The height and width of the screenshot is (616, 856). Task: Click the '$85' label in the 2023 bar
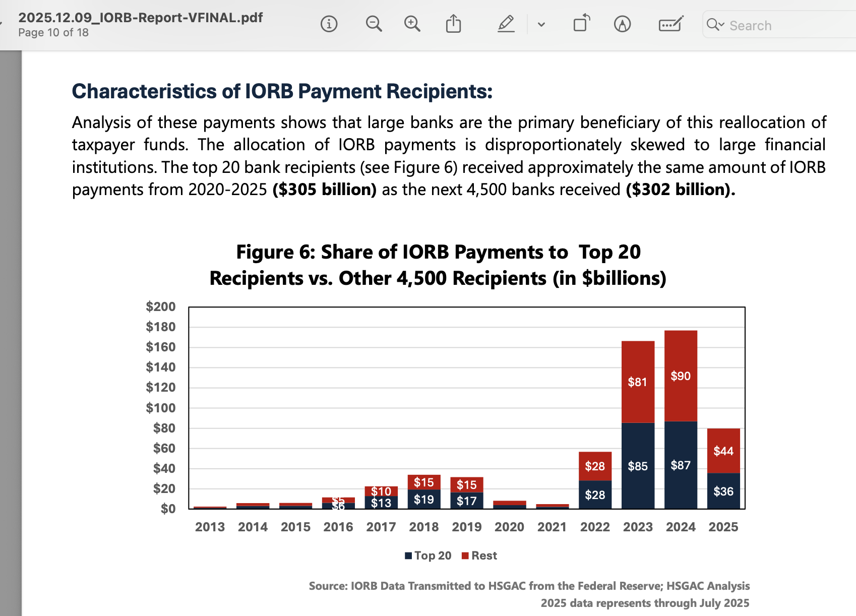pos(638,466)
